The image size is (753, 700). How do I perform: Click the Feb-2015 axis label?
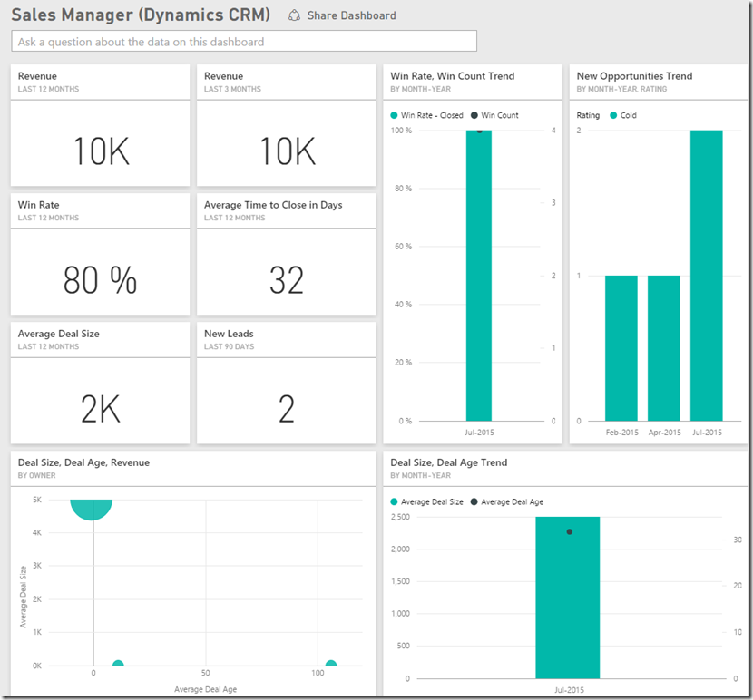621,433
